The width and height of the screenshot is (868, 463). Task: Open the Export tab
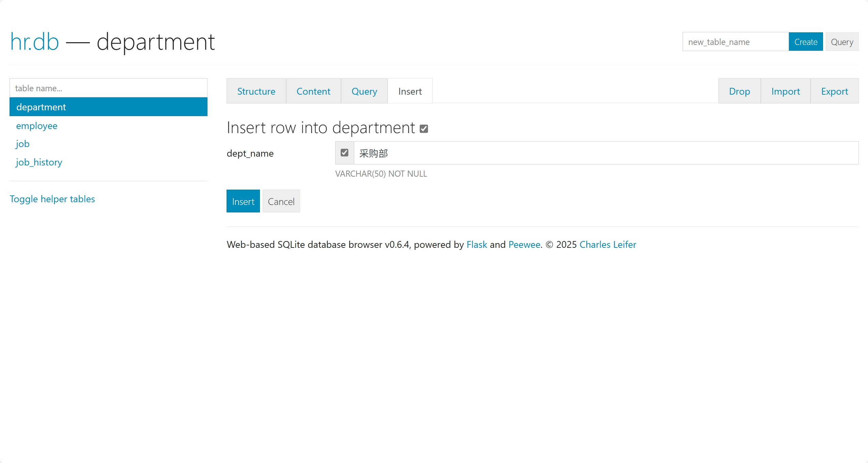(x=834, y=91)
